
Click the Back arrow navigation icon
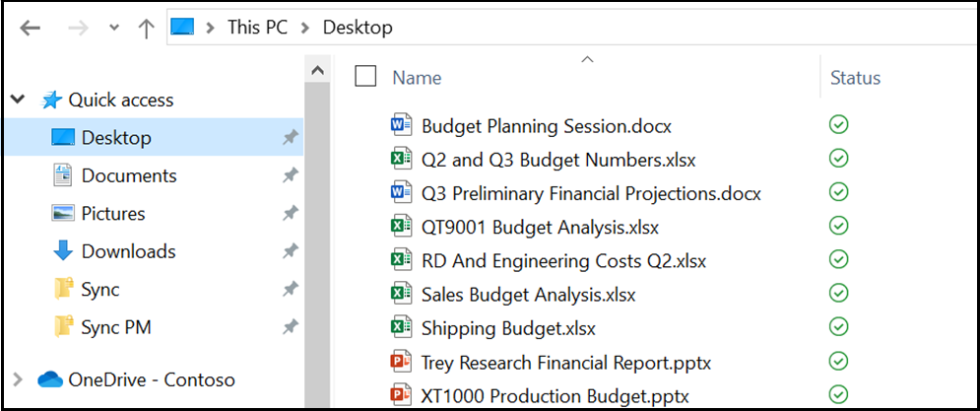pyautogui.click(x=31, y=28)
